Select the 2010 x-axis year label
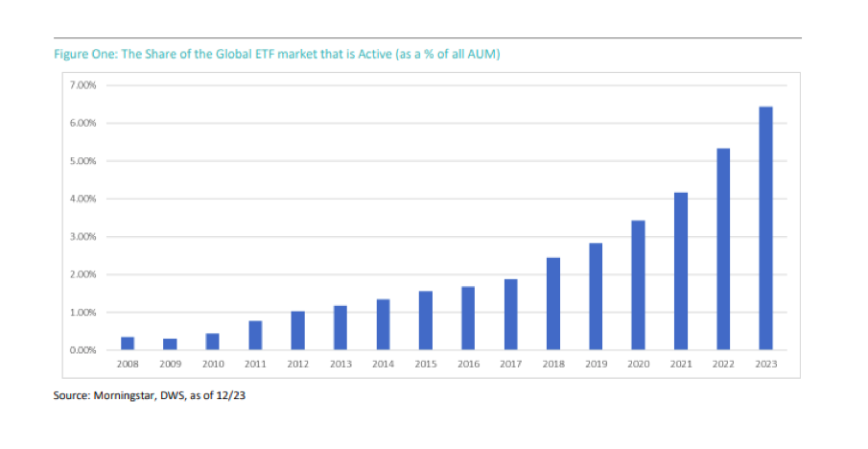 212,365
